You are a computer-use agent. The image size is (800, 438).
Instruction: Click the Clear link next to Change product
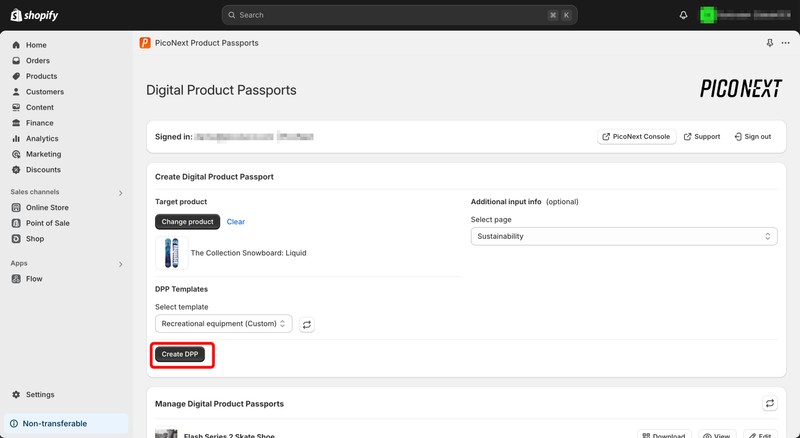coord(235,222)
